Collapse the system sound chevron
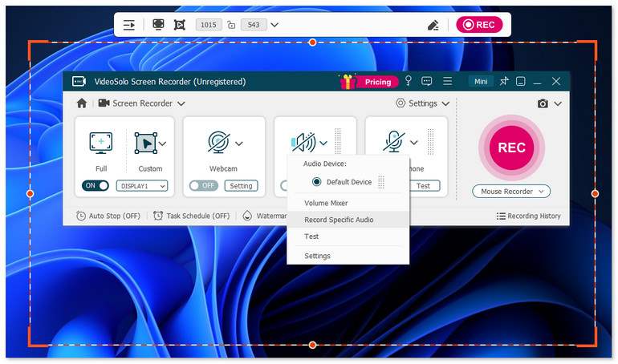The image size is (618, 364). point(323,144)
